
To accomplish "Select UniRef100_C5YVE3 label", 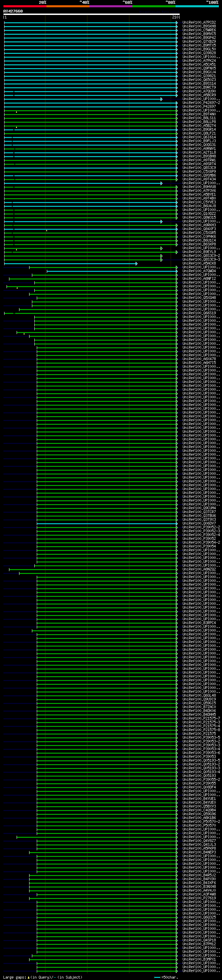I will 199,202.
